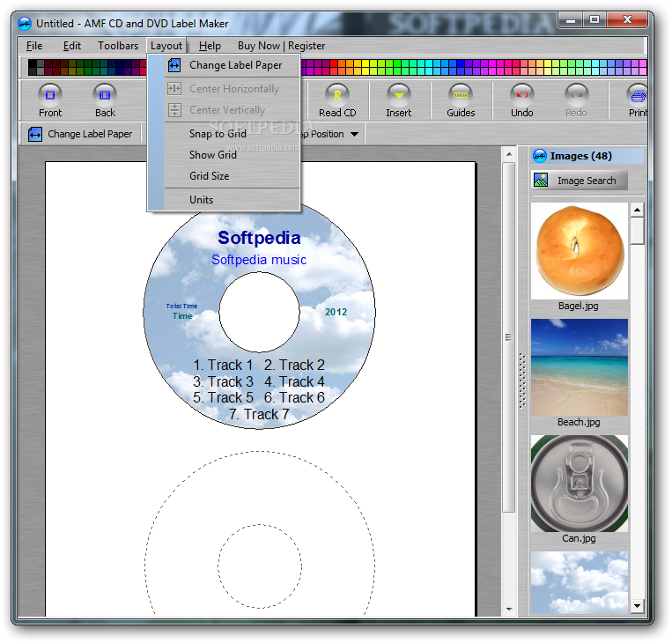Click images list scroll down arrow

click(637, 606)
